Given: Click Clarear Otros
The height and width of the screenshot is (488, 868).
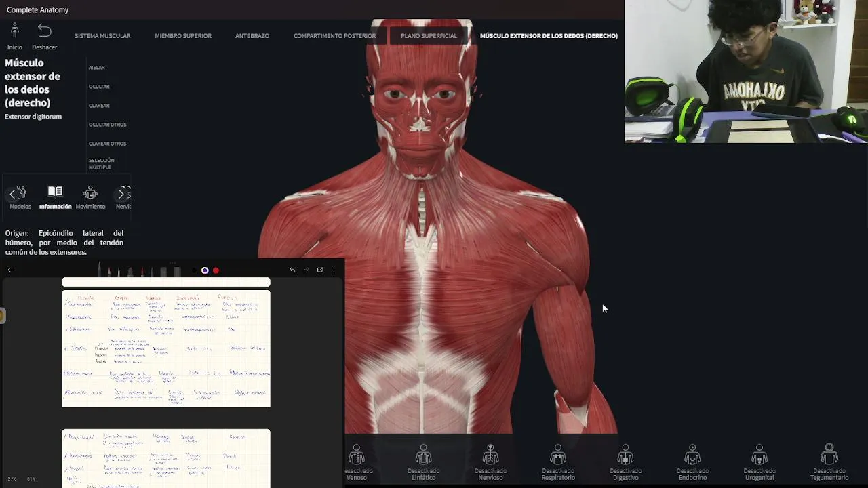Looking at the screenshot, I should (108, 144).
